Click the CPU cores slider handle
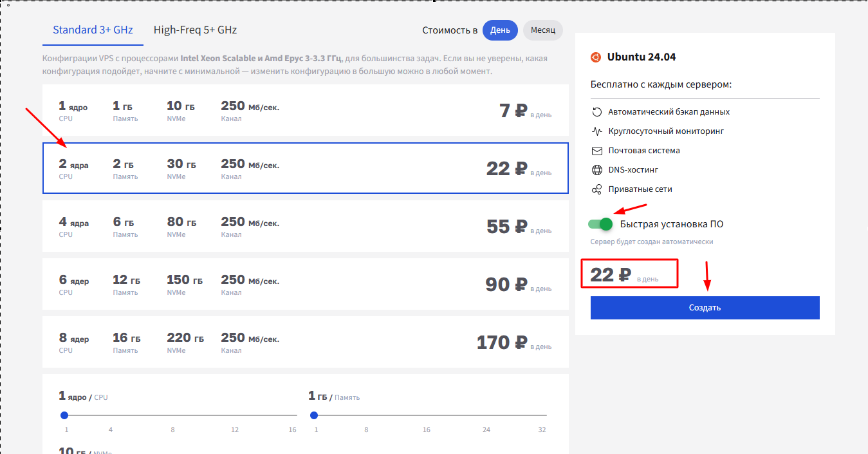Image resolution: width=868 pixels, height=454 pixels. coord(64,415)
